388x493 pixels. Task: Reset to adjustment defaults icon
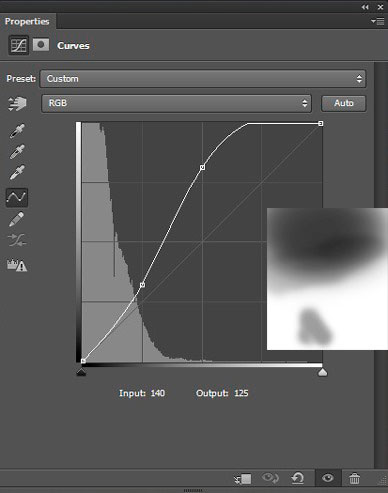297,478
